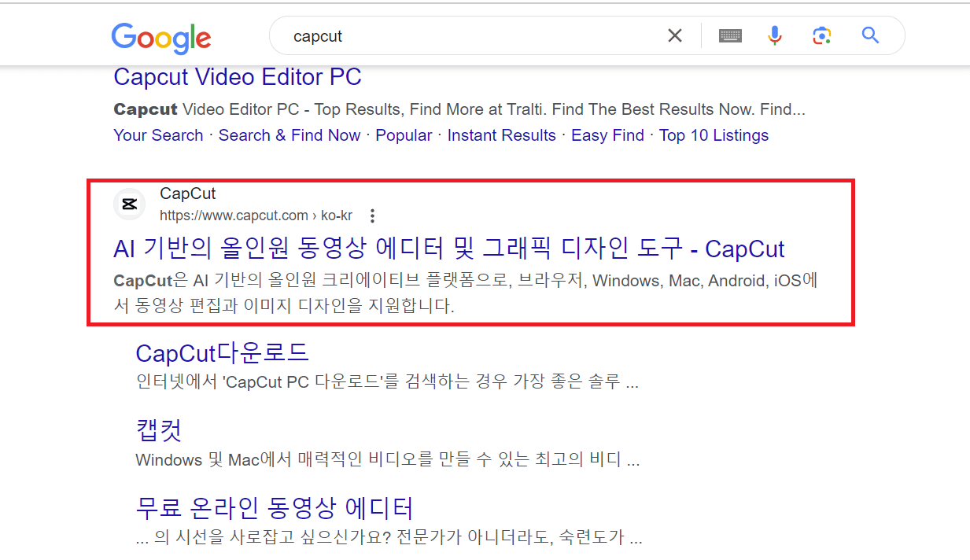Click the Popular sitelink
The width and height of the screenshot is (970, 560).
(404, 135)
